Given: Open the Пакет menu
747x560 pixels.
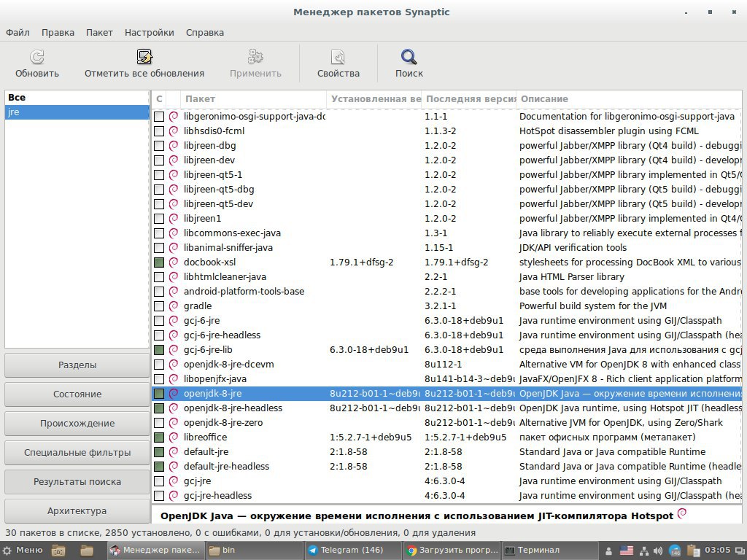Looking at the screenshot, I should pos(99,32).
